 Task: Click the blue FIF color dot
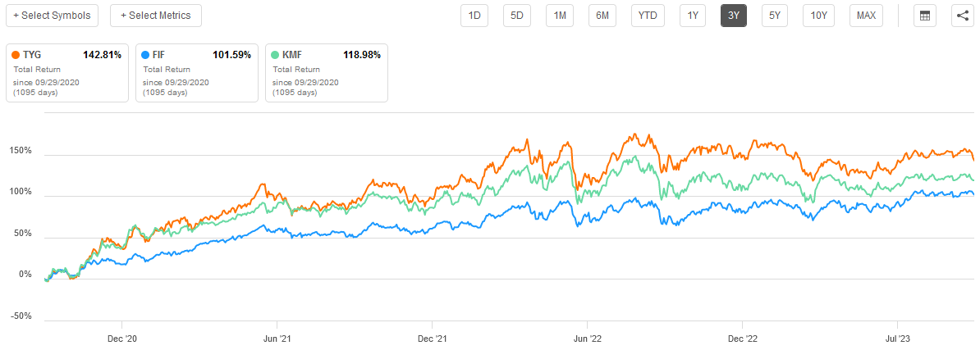click(x=146, y=55)
